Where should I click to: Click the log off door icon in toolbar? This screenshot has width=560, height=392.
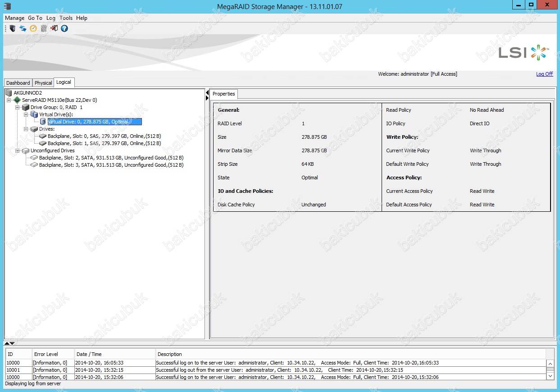click(x=54, y=28)
